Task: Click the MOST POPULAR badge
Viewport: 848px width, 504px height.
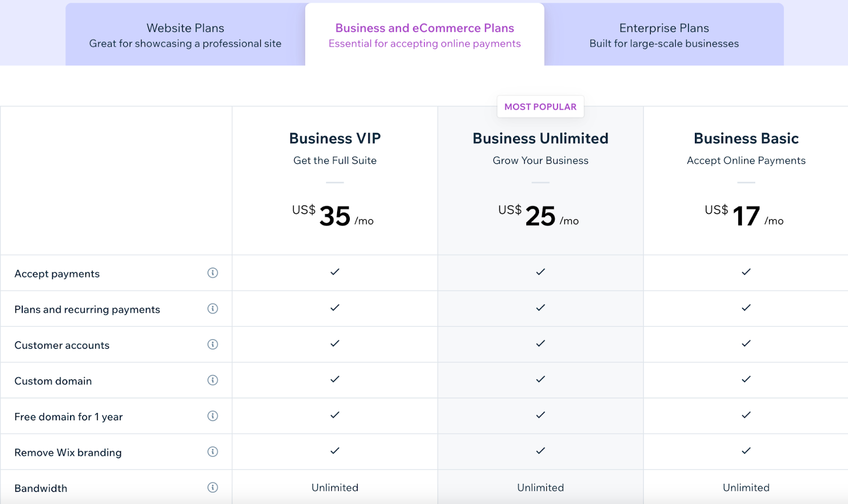Action: pos(540,107)
